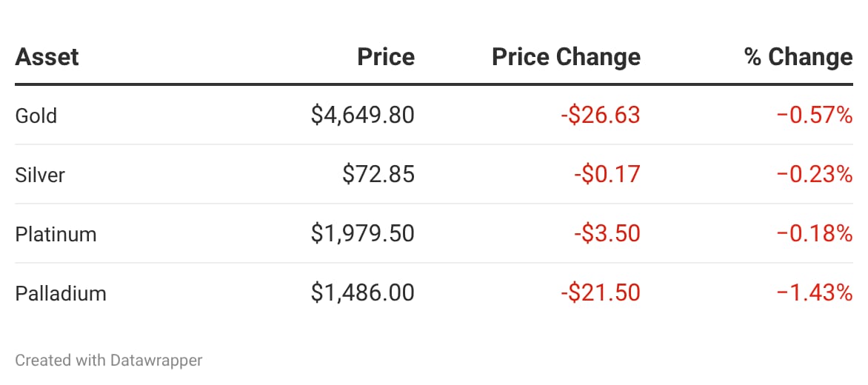Click Palladium percent change −1.43%
Viewport: 868px width, 385px height.
[x=815, y=293]
